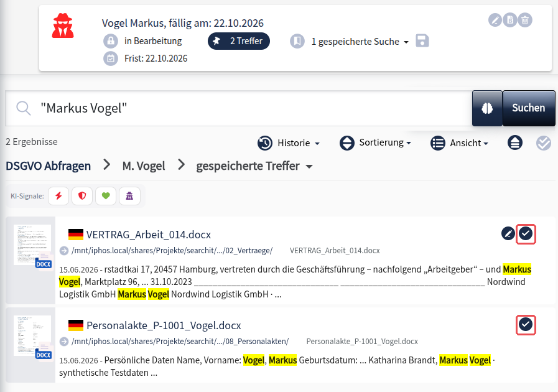Delete the request using the trash icon
This screenshot has width=558, height=392.
pos(525,20)
